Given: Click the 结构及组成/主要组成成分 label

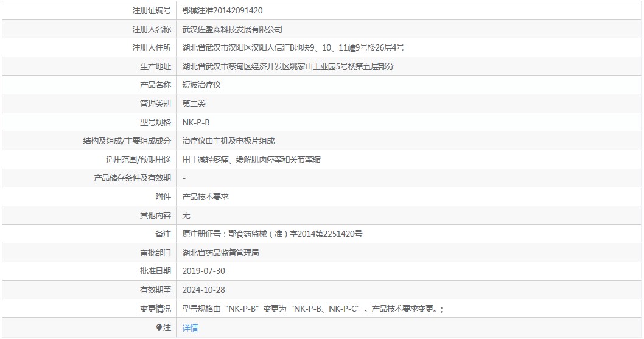Looking at the screenshot, I should click(x=127, y=141).
